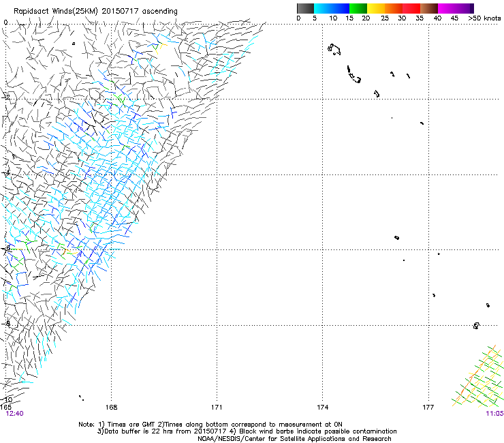
Task: Click the latitude label "-6"
Action: click(6, 247)
